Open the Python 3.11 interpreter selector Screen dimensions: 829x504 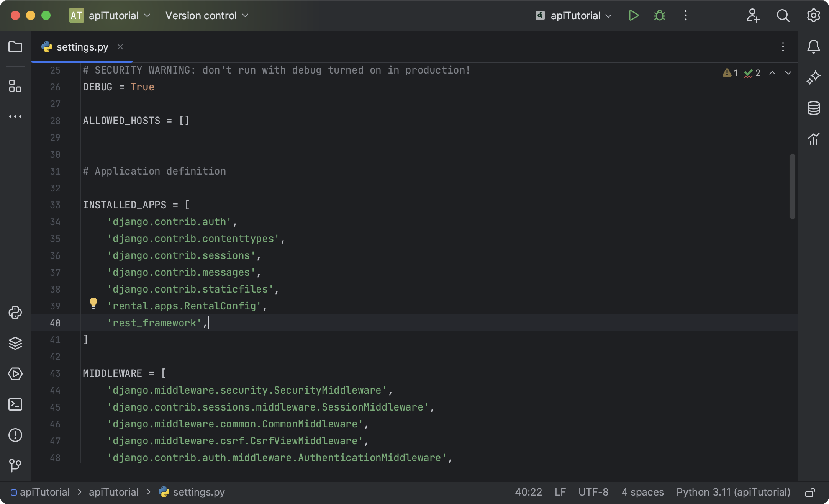pyautogui.click(x=733, y=492)
